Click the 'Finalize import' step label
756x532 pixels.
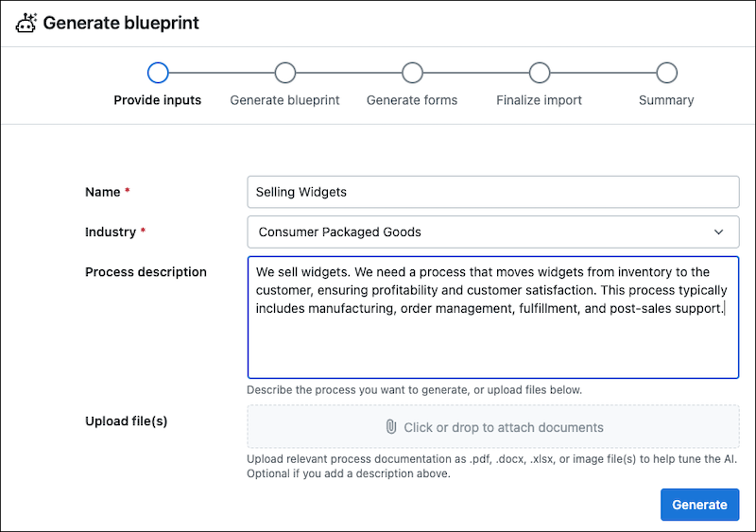539,100
